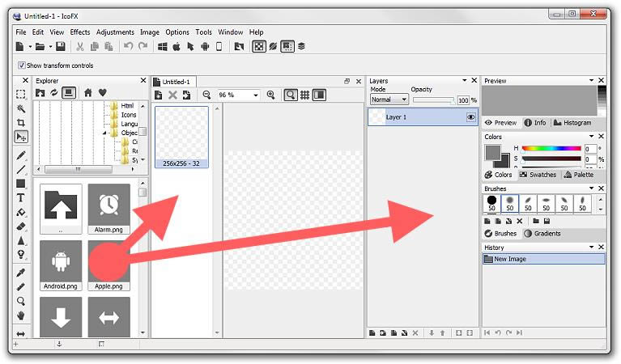621x364 pixels.
Task: Toggle the Explorer thumbnail view button
Action: (x=69, y=93)
